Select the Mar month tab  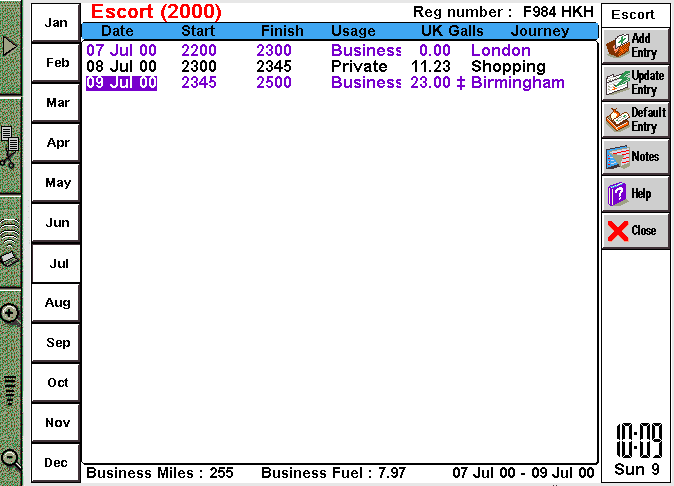click(56, 103)
